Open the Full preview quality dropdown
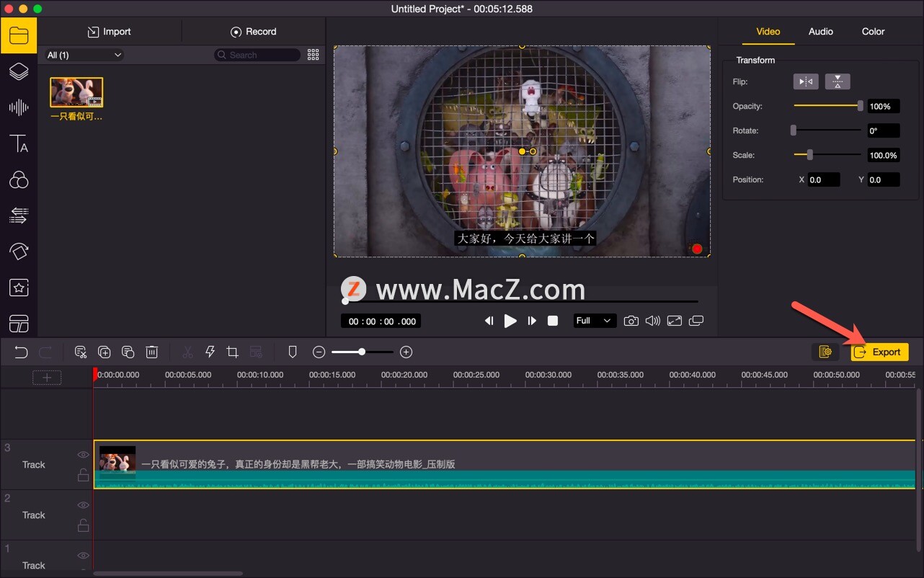This screenshot has height=578, width=924. click(595, 321)
